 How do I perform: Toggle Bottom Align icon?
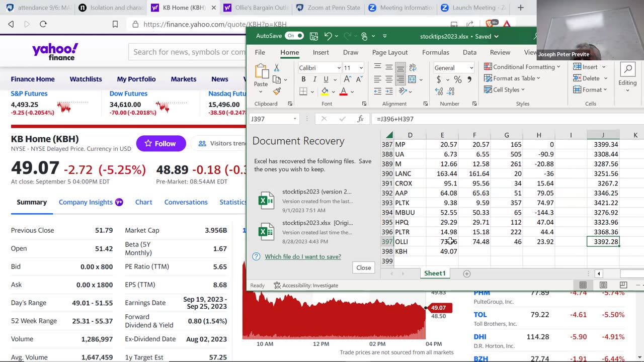pos(400,67)
